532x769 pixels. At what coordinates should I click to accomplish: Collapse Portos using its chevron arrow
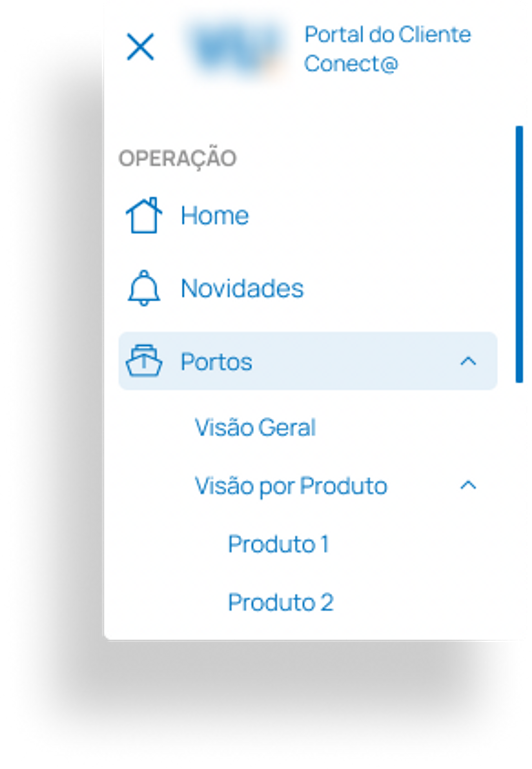click(468, 361)
